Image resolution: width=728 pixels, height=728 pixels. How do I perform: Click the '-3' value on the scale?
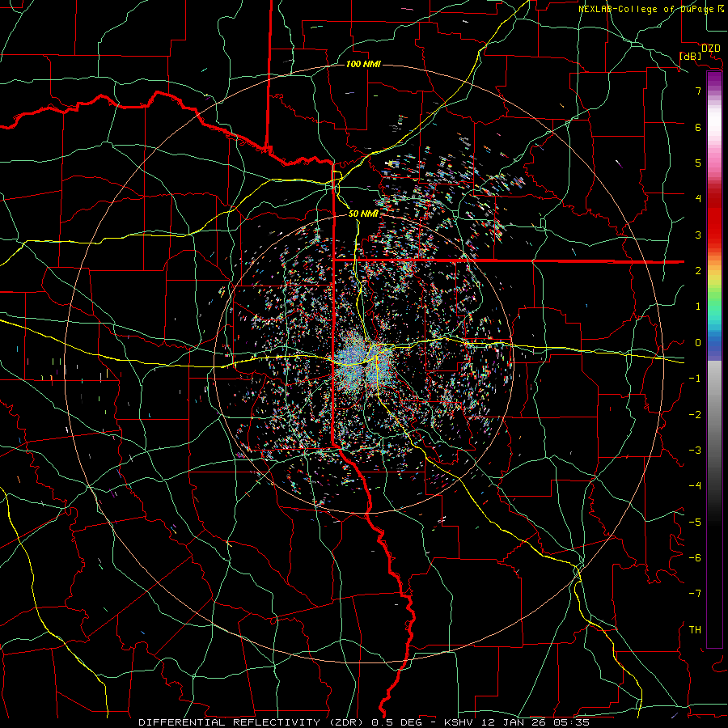tap(695, 451)
